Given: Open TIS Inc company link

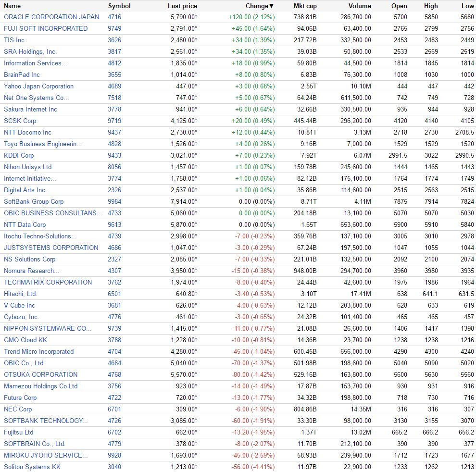Looking at the screenshot, I should click(x=14, y=40).
